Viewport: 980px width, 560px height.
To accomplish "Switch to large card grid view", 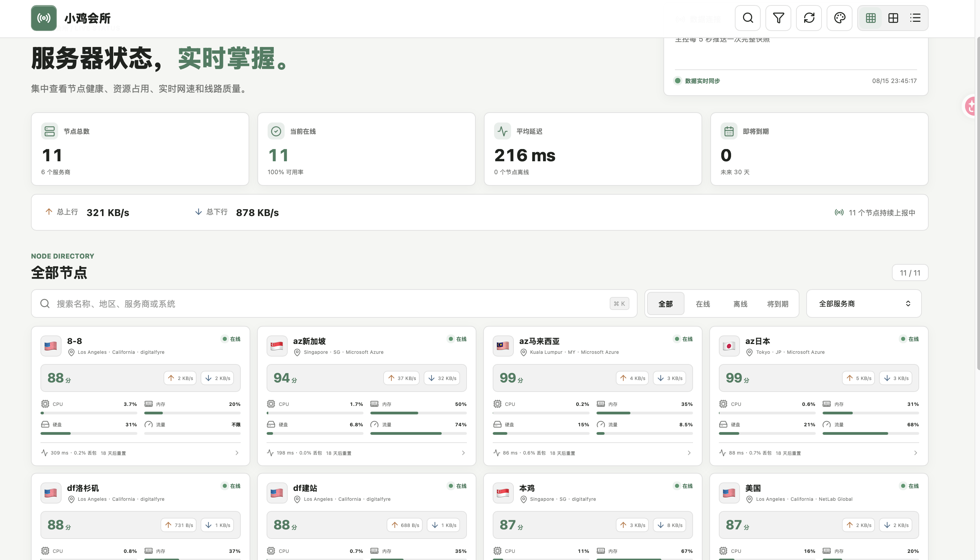I will pyautogui.click(x=893, y=18).
